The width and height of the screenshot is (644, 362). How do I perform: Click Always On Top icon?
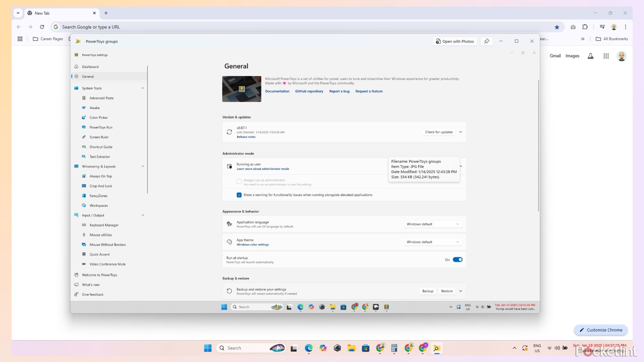84,176
